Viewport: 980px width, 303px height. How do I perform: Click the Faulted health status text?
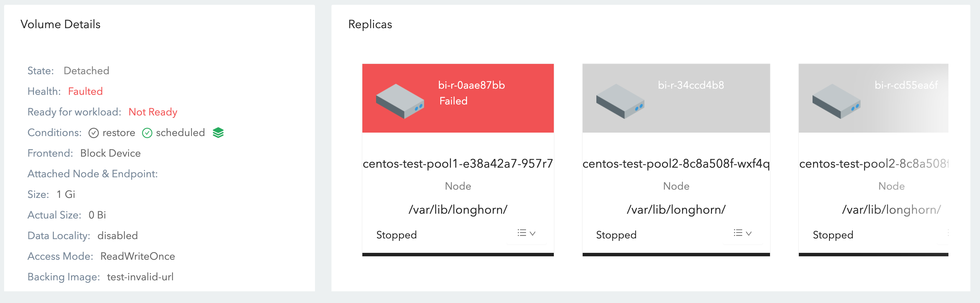click(85, 91)
